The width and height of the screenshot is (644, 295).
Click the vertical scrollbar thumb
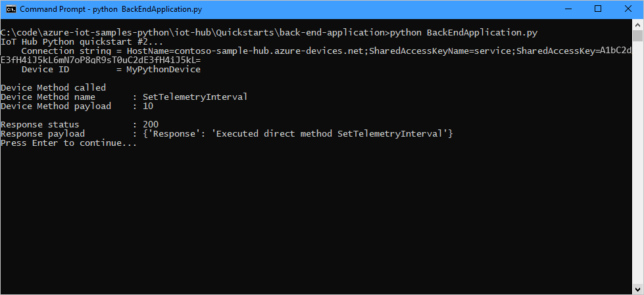click(637, 37)
